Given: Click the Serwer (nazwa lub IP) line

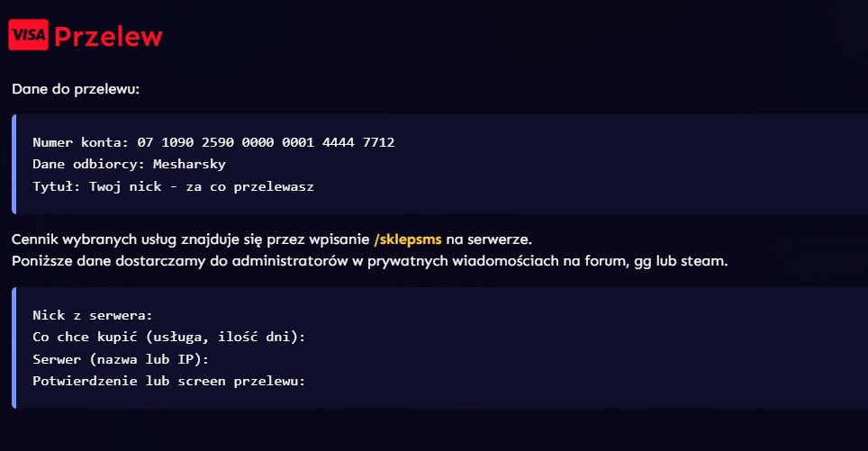Looking at the screenshot, I should [x=121, y=359].
